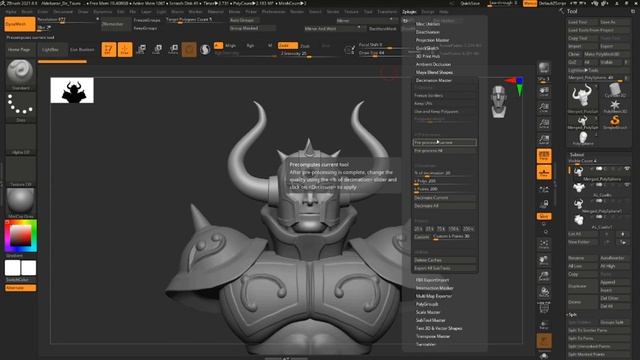Click the Alternate button
640x360 pixels.
[x=20, y=288]
